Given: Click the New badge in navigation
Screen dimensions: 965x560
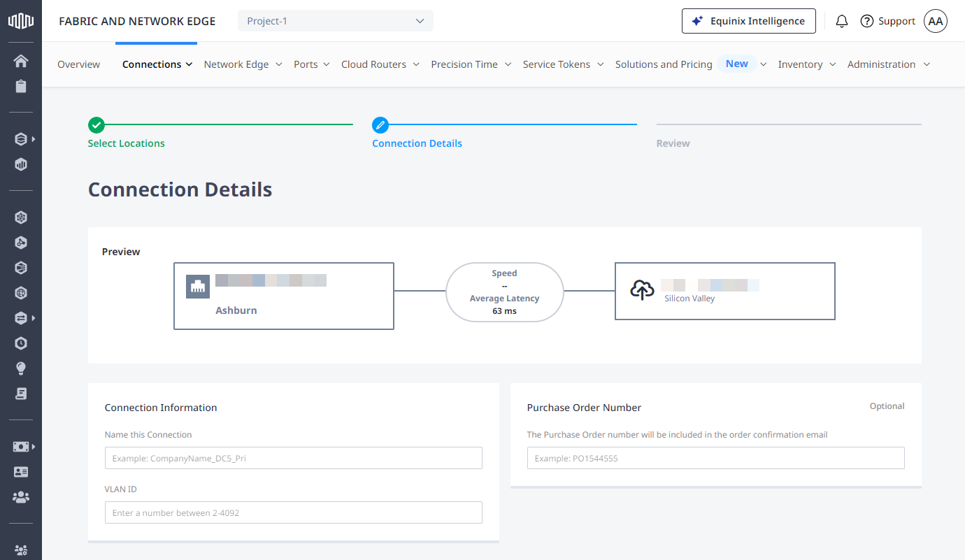Looking at the screenshot, I should tap(737, 64).
